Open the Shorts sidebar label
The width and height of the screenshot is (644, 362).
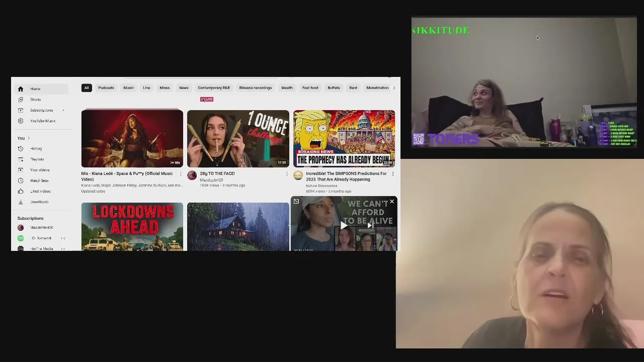[36, 100]
